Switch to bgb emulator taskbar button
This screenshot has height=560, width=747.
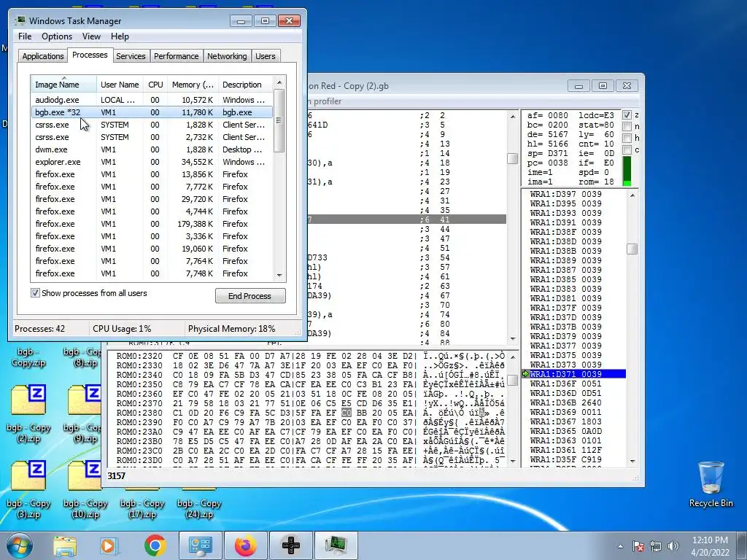pos(290,545)
